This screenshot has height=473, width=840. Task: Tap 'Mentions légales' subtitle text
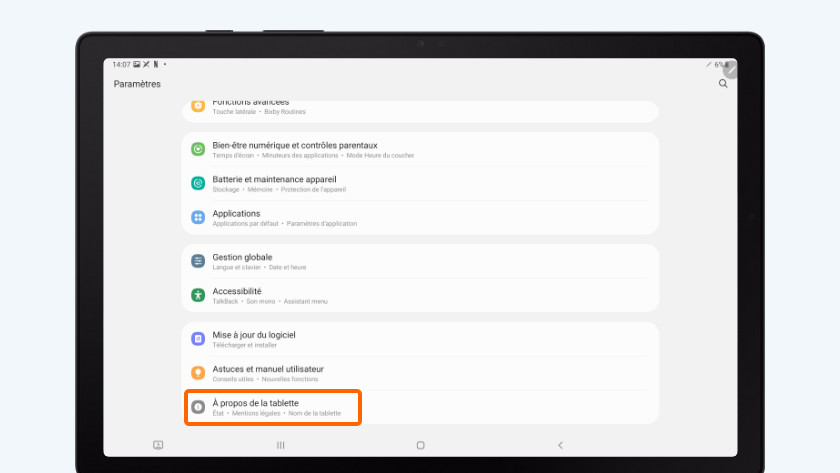pos(256,414)
